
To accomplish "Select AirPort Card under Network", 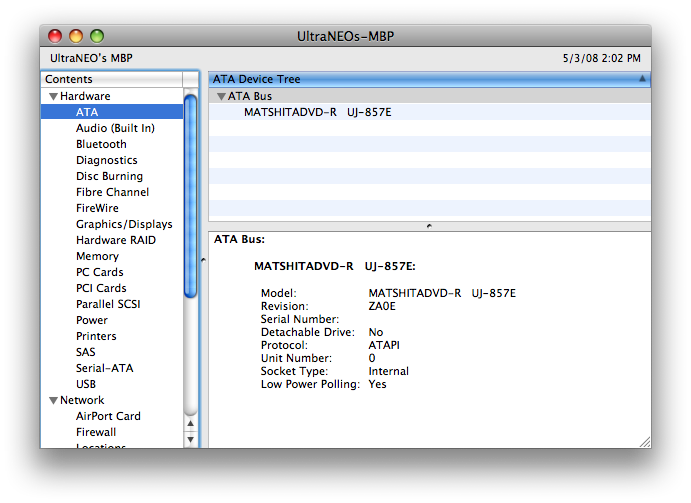I will point(108,416).
